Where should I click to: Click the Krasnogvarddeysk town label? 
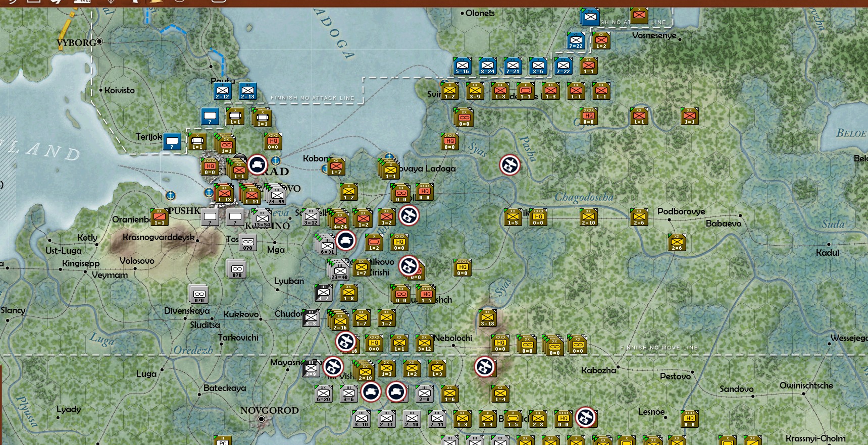tap(159, 237)
